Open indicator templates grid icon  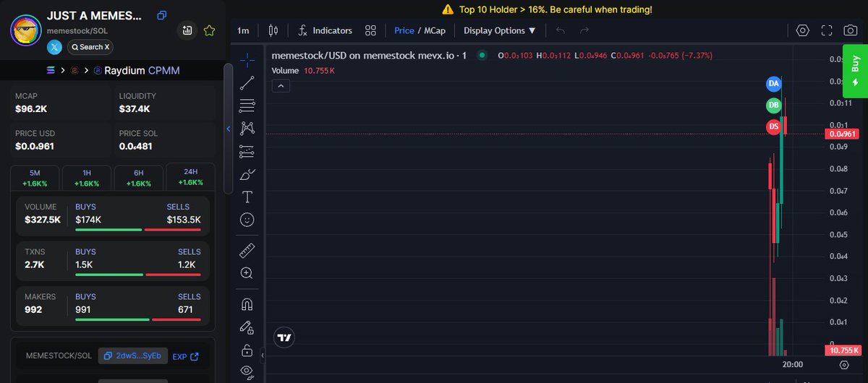[371, 30]
